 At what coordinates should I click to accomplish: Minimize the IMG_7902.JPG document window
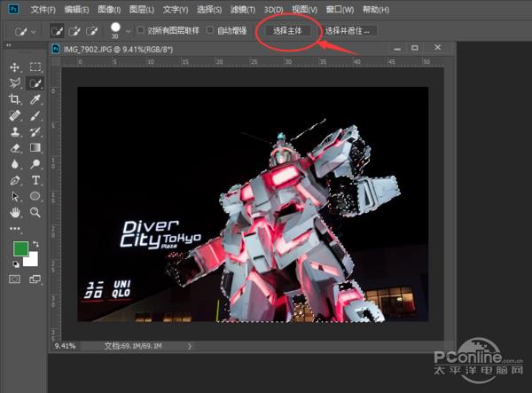coord(397,49)
